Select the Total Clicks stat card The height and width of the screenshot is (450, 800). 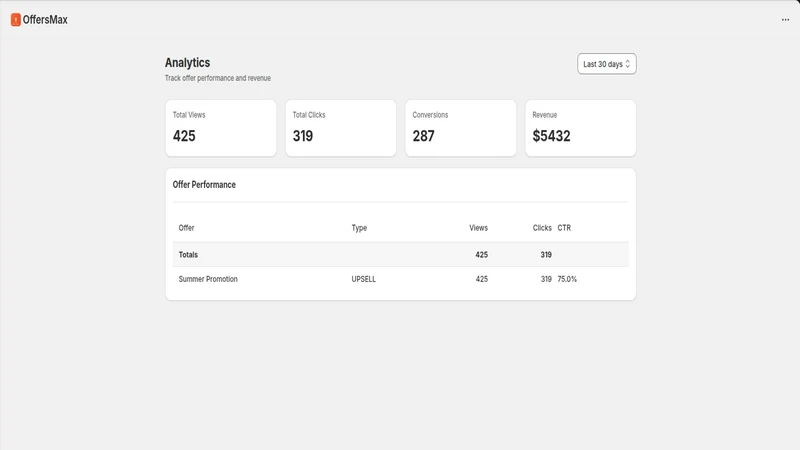click(341, 128)
